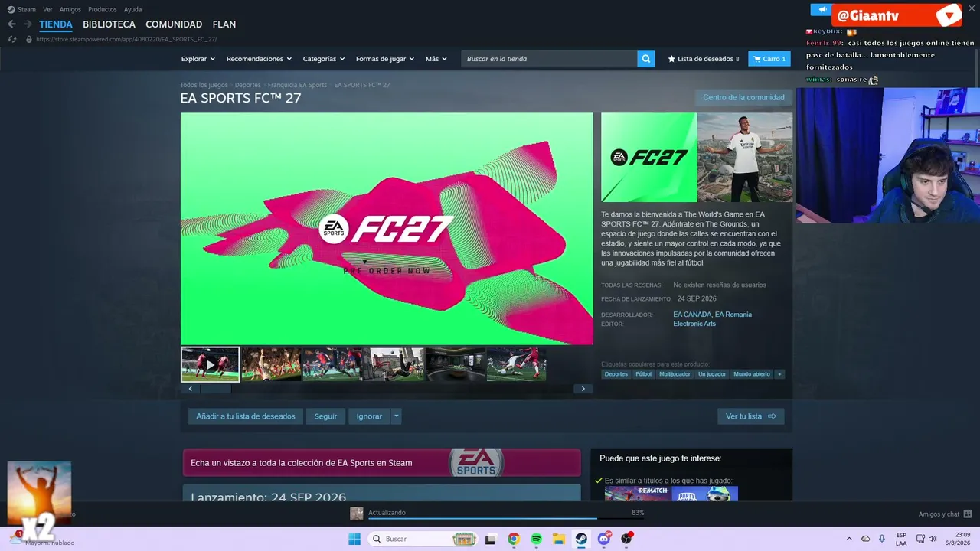Click the Seguir button
Image resolution: width=980 pixels, height=551 pixels.
(325, 416)
